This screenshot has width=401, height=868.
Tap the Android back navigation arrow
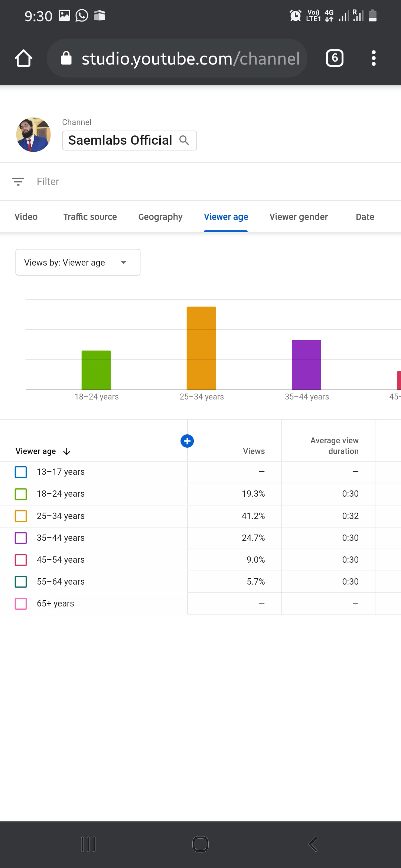(x=313, y=844)
